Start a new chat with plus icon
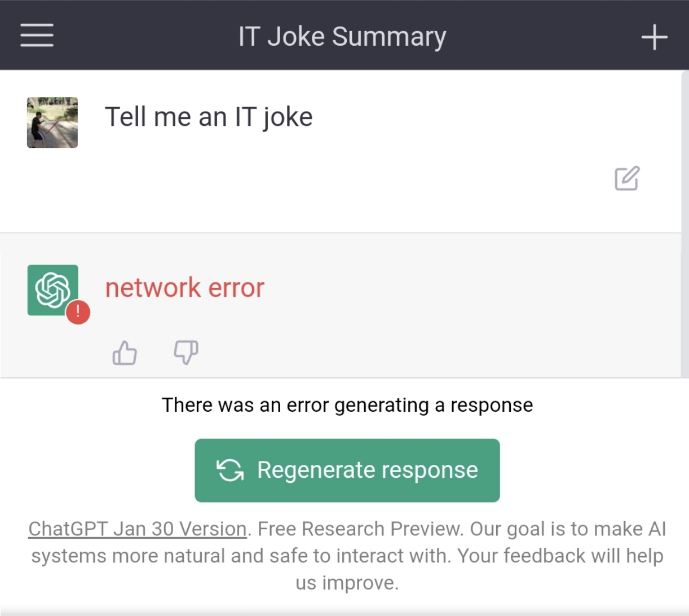Image resolution: width=689 pixels, height=616 pixels. click(654, 37)
